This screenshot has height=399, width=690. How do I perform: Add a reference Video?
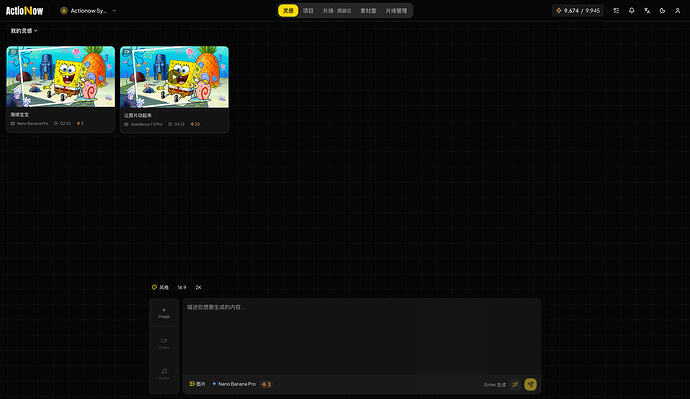click(164, 344)
